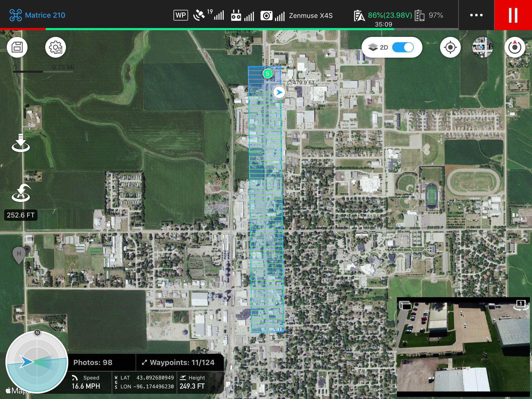Viewport: 532px width, 399px height.
Task: Expand the aircraft battery 86% details
Action: click(x=390, y=15)
